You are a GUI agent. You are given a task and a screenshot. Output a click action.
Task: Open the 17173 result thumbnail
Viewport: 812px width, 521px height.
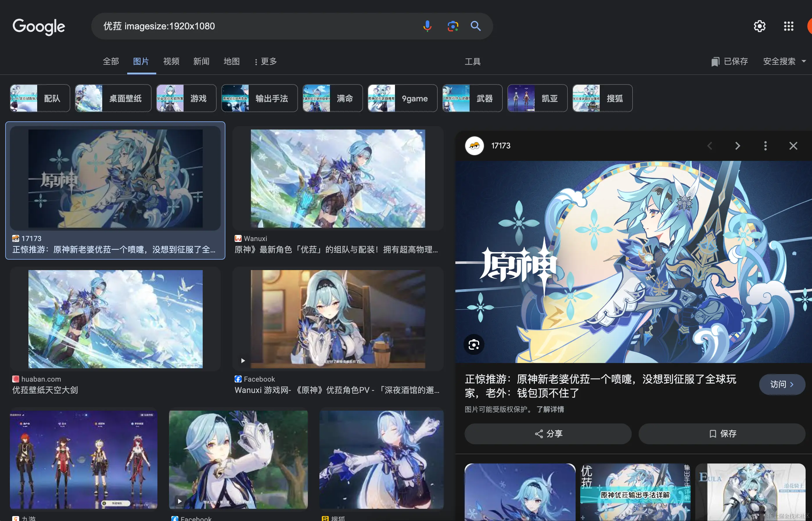click(115, 178)
